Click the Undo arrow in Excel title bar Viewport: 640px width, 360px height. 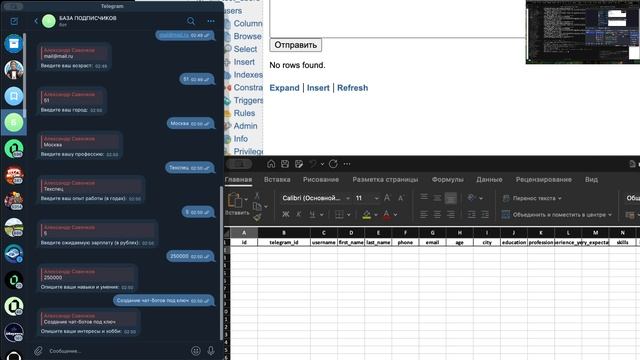click(313, 164)
